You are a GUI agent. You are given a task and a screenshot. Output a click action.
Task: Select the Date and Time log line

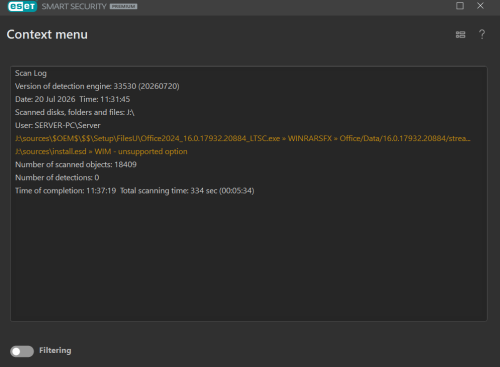tap(72, 99)
